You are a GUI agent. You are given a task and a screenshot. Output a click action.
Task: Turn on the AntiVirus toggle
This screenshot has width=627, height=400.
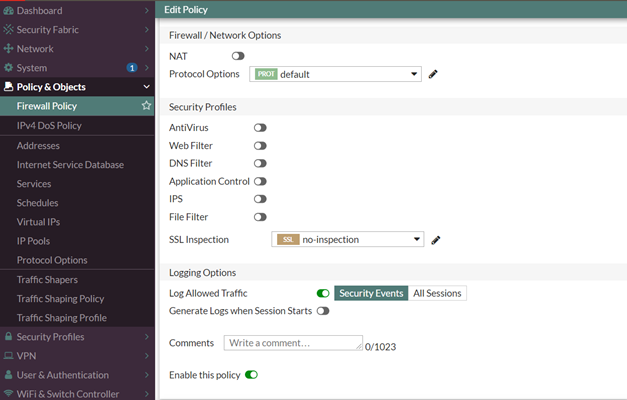pyautogui.click(x=260, y=128)
